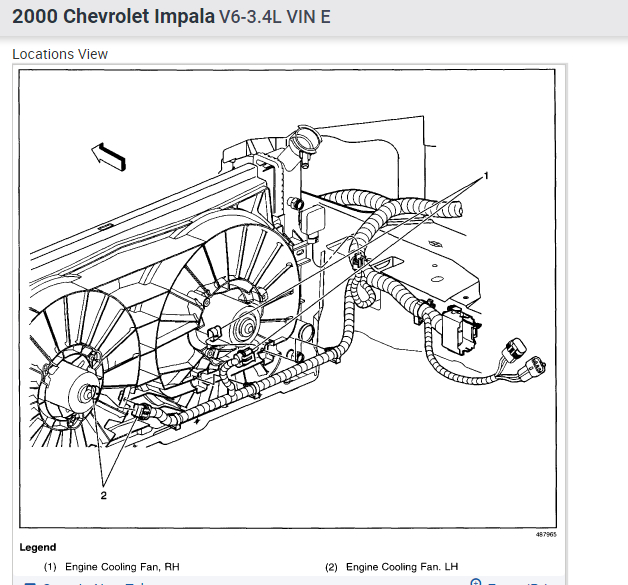Click the 'V6-3.4L VIN E' engine text
This screenshot has height=585, width=628.
coord(275,17)
